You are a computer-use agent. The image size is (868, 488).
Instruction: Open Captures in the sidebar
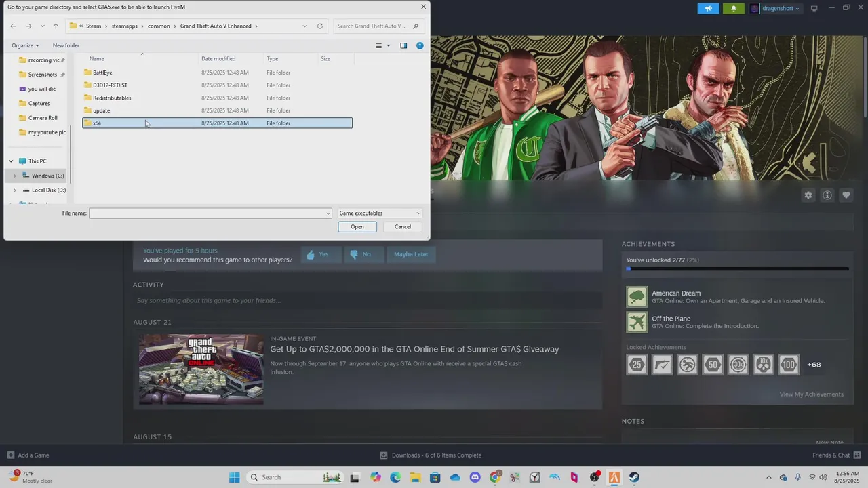click(39, 104)
